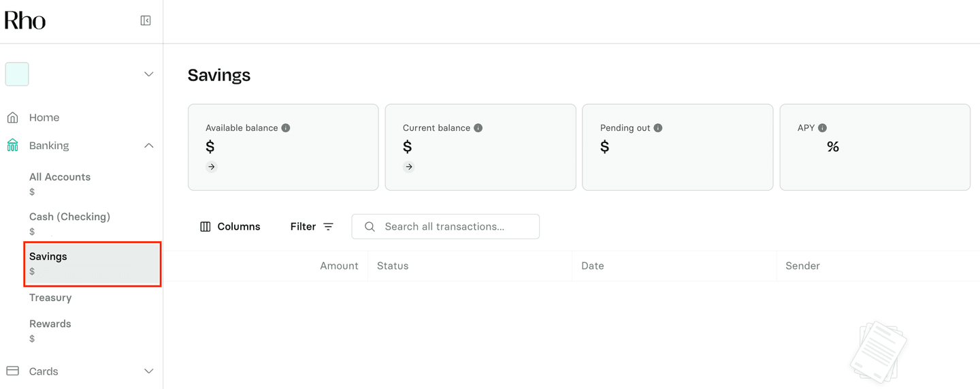Click the APY info icon

(823, 128)
